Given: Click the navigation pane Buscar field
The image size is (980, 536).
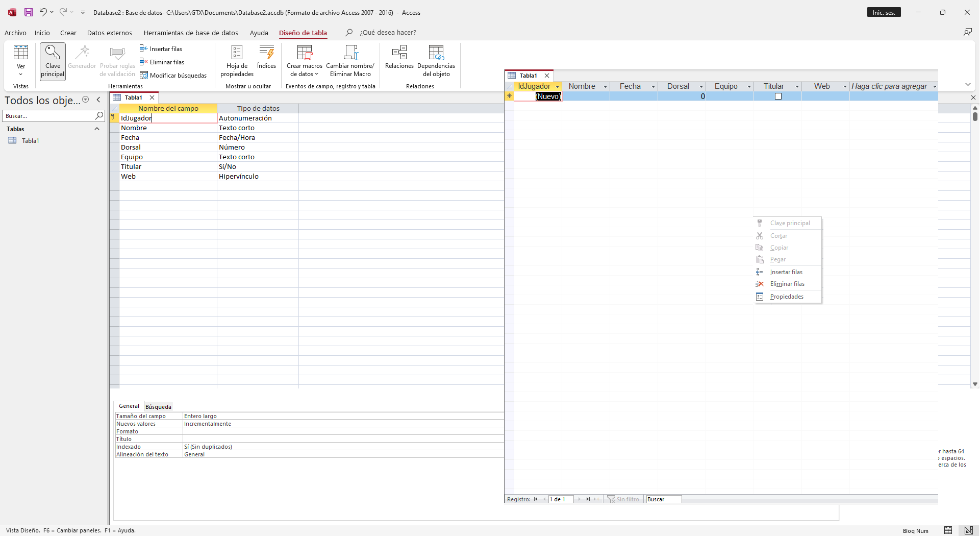Looking at the screenshot, I should pyautogui.click(x=48, y=116).
